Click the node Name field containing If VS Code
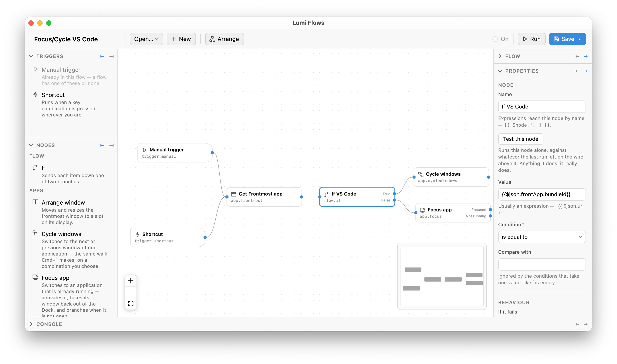The height and width of the screenshot is (364, 617). pyautogui.click(x=542, y=107)
